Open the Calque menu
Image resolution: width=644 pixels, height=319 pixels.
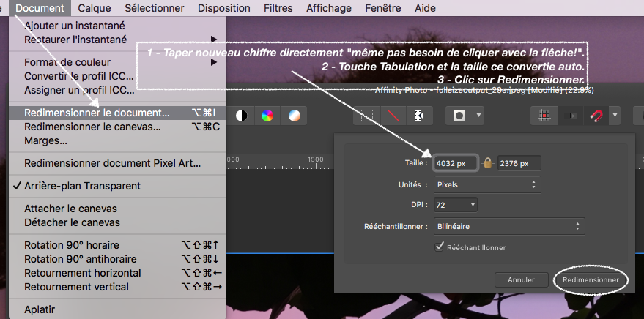coord(95,8)
